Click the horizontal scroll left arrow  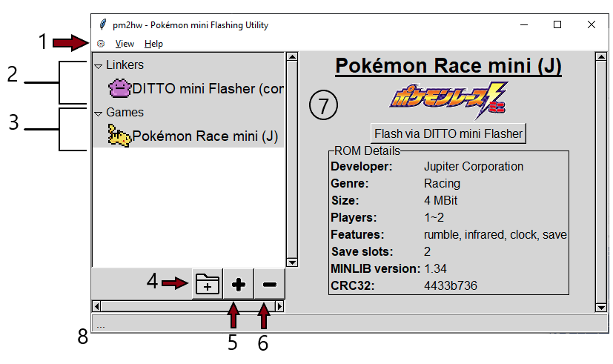(97, 306)
